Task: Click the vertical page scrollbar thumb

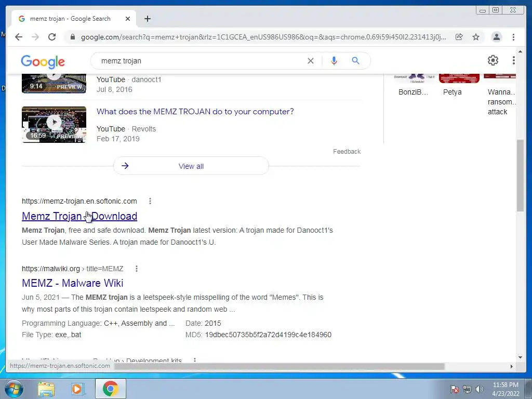Action: (520, 176)
